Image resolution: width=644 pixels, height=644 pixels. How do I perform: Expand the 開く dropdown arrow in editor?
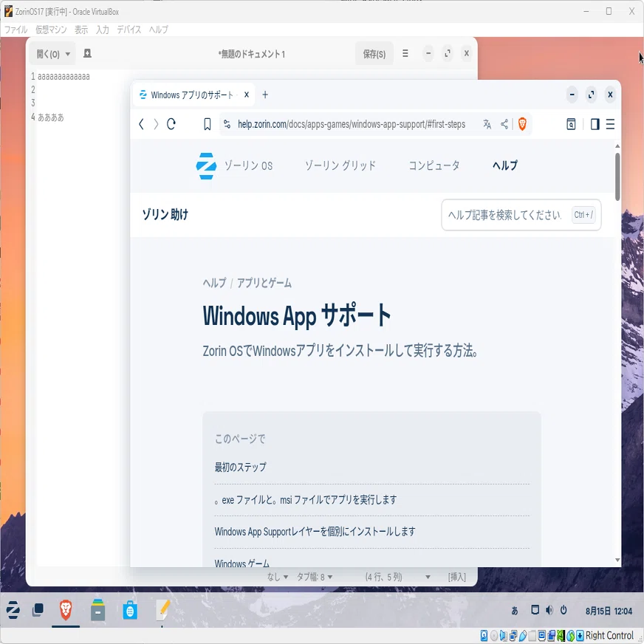tap(68, 54)
